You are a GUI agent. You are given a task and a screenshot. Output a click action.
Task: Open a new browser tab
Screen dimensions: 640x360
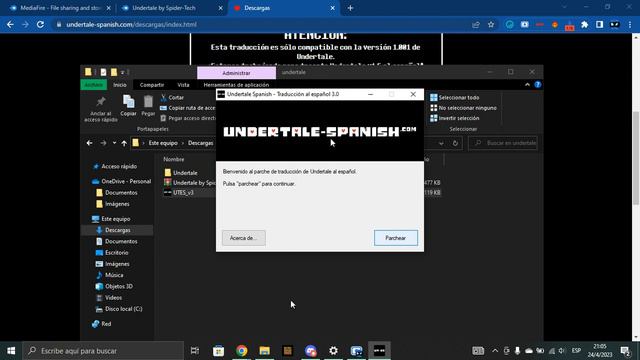pos(350,8)
